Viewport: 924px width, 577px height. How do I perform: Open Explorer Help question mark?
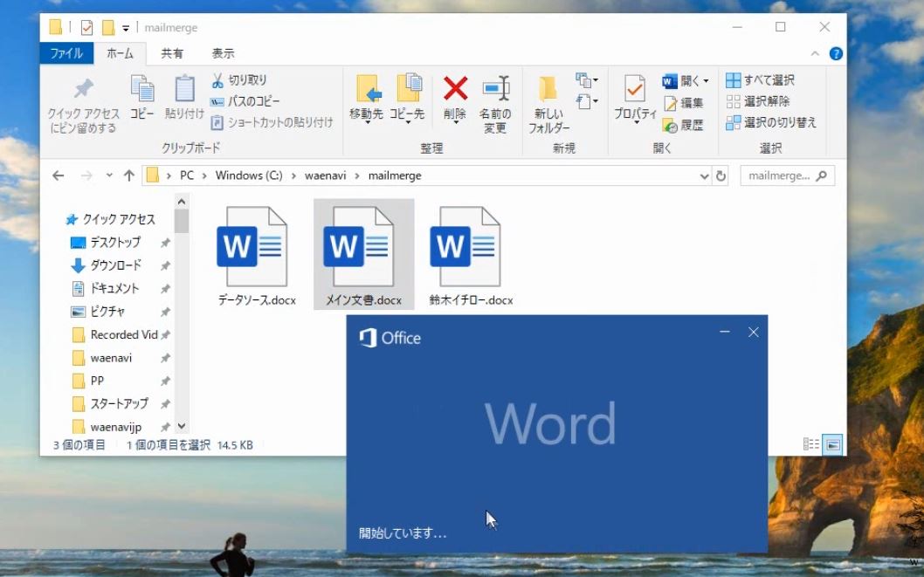coord(836,53)
